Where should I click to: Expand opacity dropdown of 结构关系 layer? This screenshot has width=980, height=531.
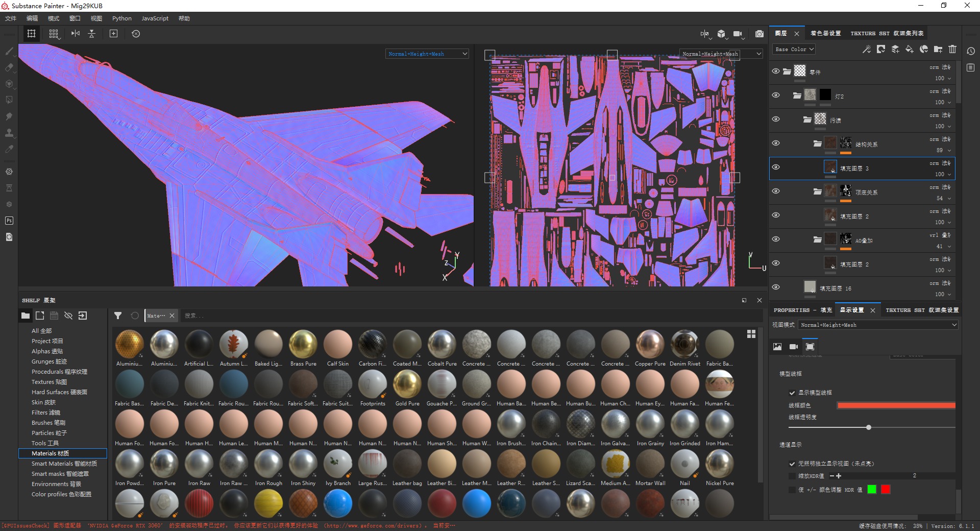[x=949, y=150]
